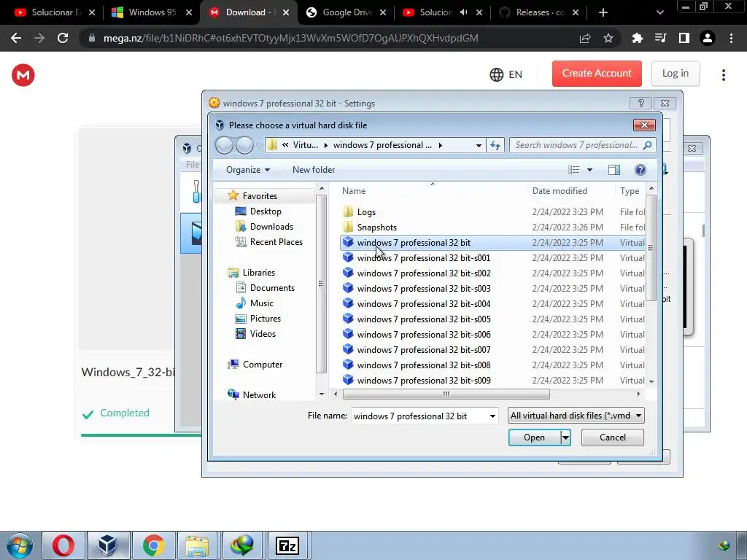Switch to Google Drive tab
747x560 pixels.
click(x=345, y=12)
